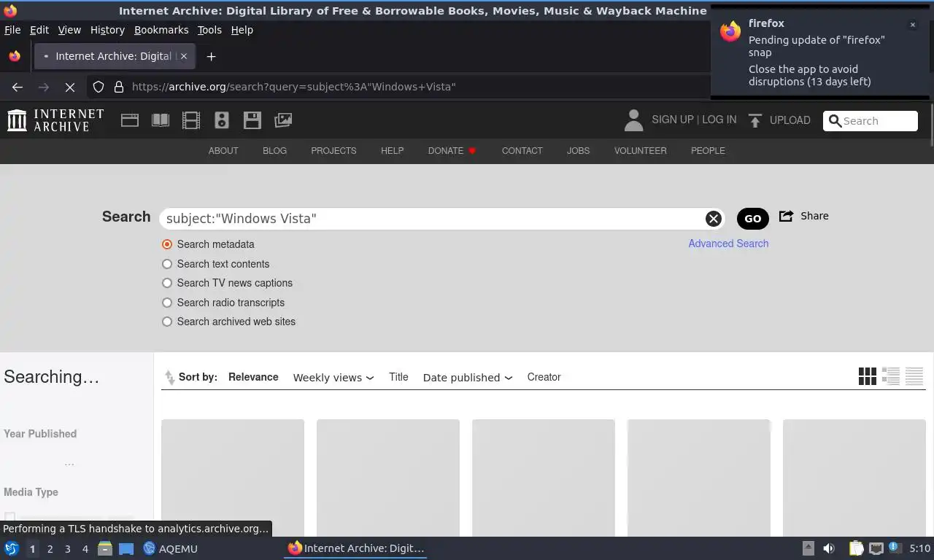Viewport: 934px width, 560px height.
Task: Open the PROJECTS navigation link
Action: [x=333, y=151]
